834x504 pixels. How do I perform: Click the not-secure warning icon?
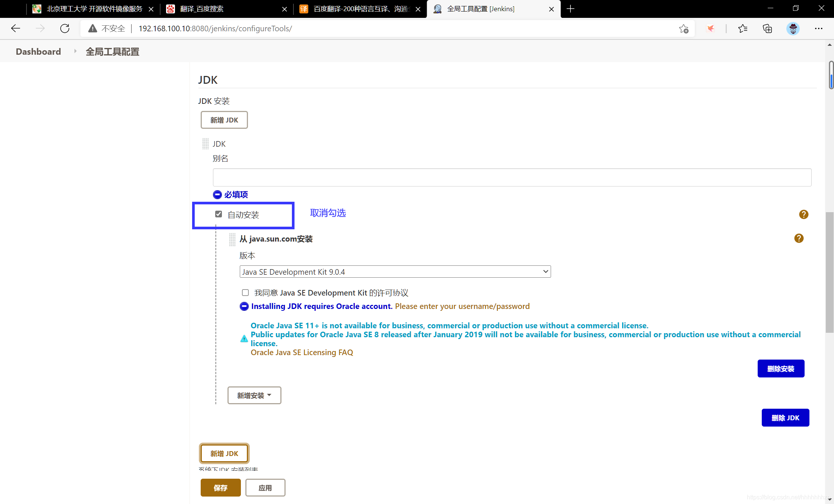[93, 29]
